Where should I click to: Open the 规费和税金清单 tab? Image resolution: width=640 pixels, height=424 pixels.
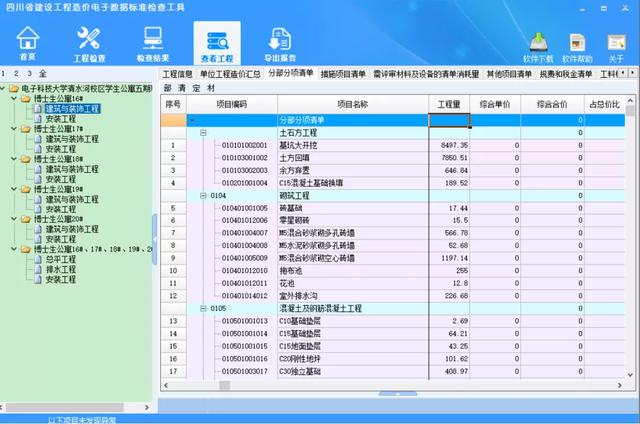pyautogui.click(x=566, y=74)
